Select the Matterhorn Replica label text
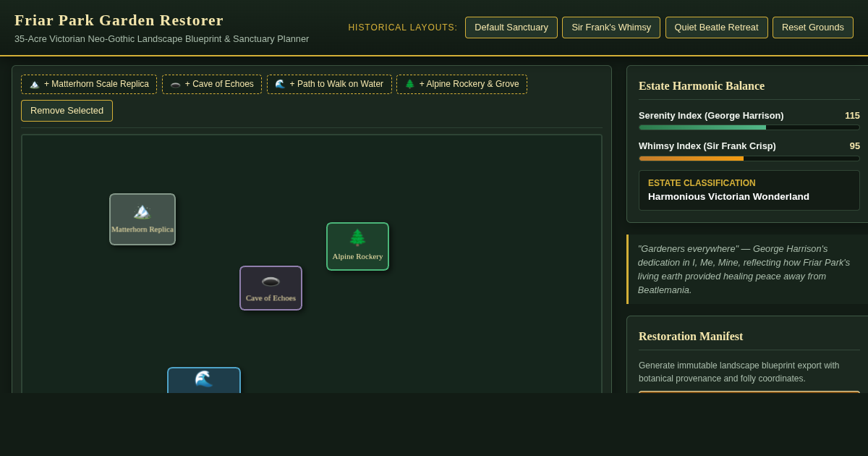Screen dimensions: 868x456 (142, 229)
